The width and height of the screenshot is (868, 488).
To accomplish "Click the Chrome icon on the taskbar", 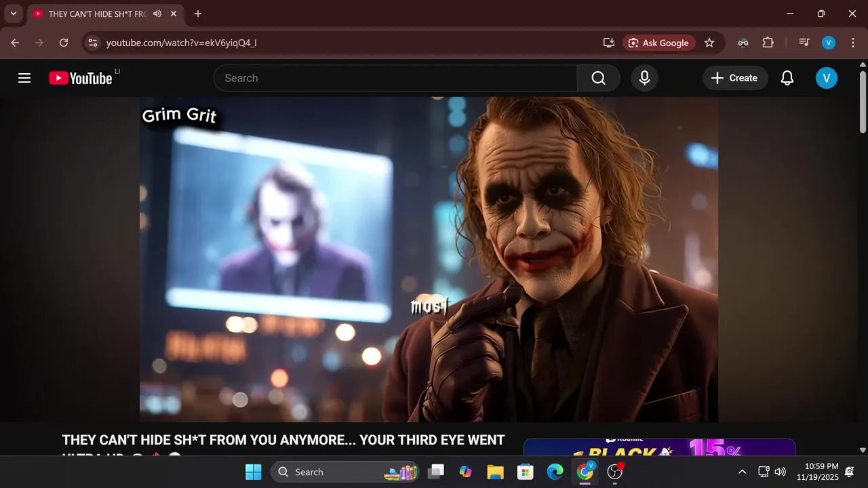I will pyautogui.click(x=585, y=472).
